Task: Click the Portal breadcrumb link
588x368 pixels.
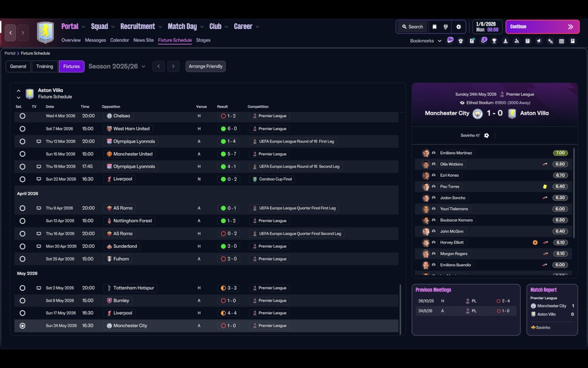Action: tap(10, 53)
